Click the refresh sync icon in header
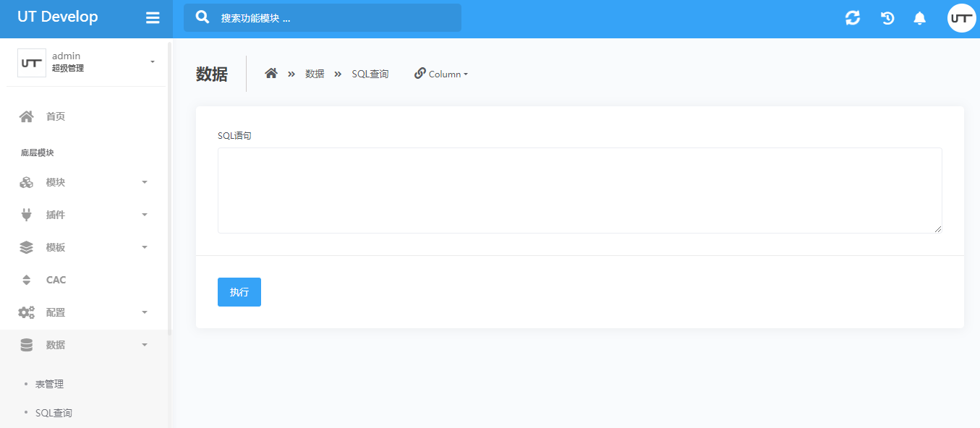Viewport: 980px width, 428px height. [853, 18]
